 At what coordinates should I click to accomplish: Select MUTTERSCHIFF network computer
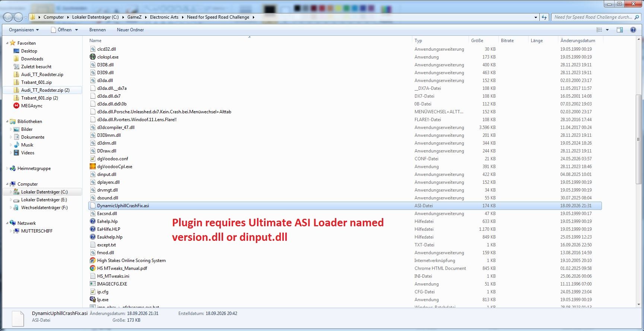(37, 231)
